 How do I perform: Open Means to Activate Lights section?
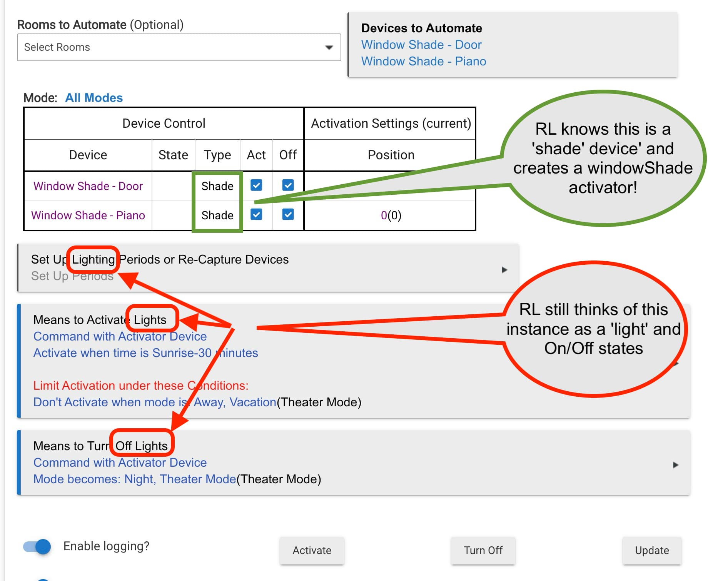353,361
